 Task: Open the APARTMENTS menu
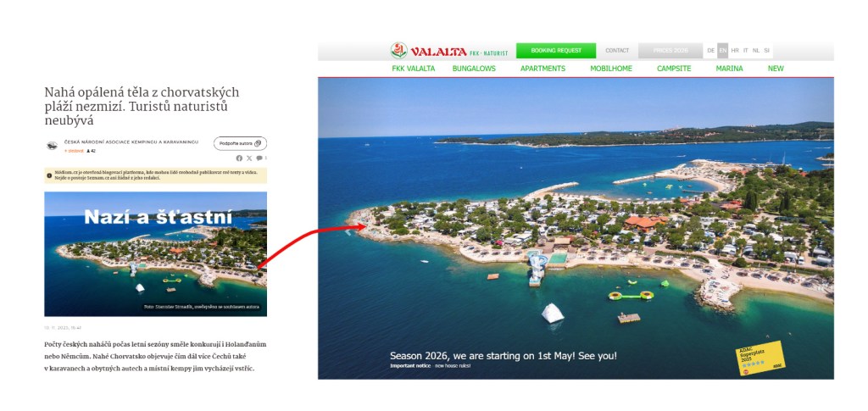point(543,69)
